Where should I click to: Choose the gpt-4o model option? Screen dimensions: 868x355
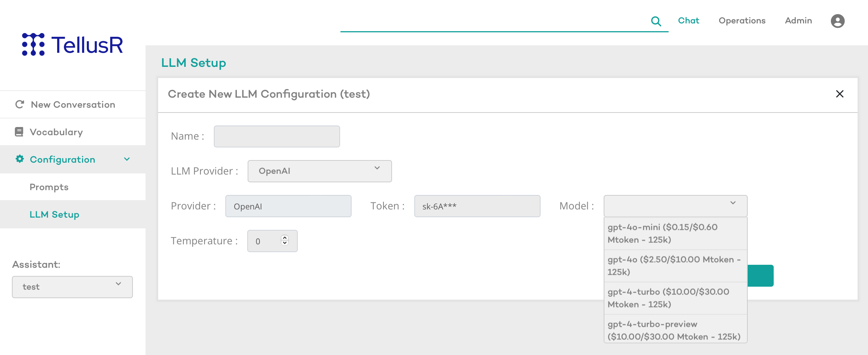675,266
